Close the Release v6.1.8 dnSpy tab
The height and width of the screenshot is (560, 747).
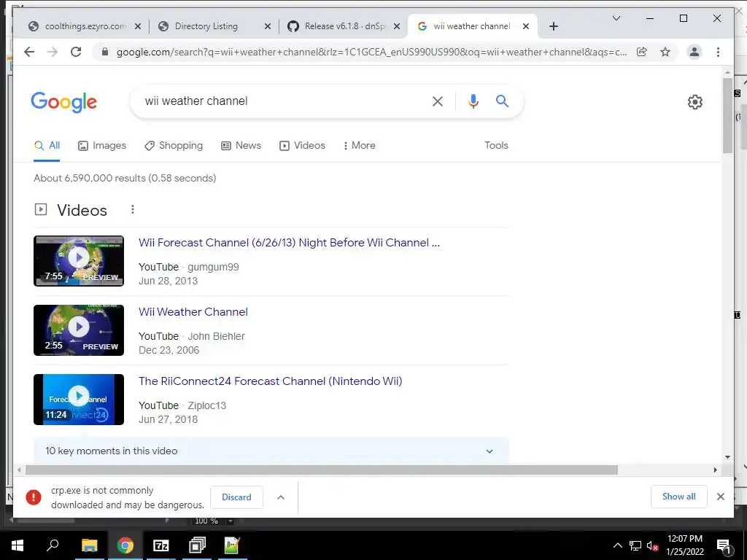[398, 27]
